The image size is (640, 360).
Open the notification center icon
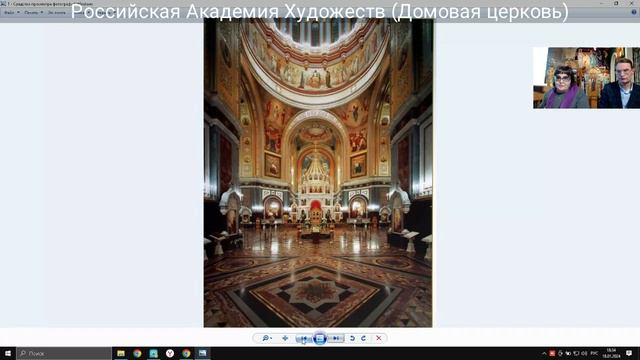tap(629, 353)
